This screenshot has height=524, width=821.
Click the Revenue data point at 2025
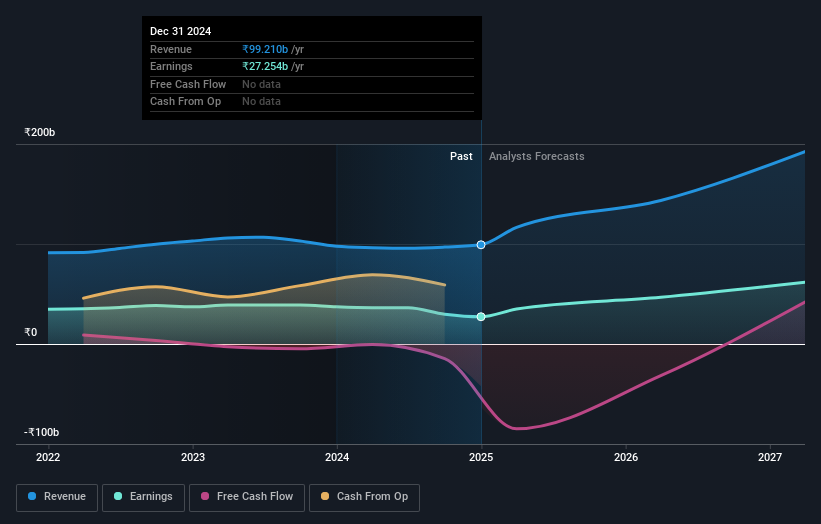[x=481, y=245]
